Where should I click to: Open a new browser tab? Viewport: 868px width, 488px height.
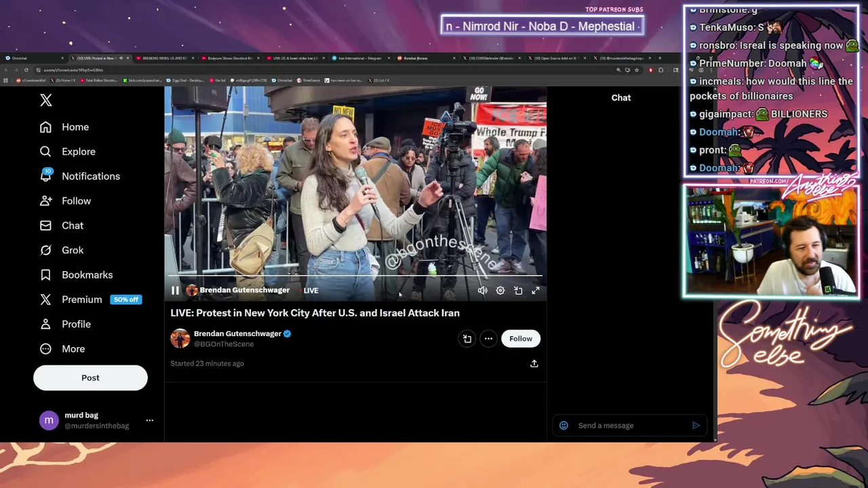click(x=660, y=58)
